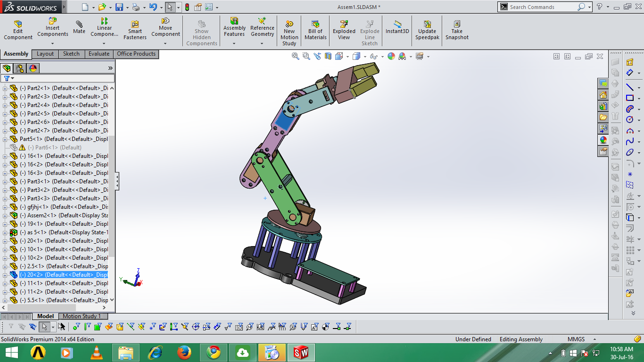Open Reference Geometry dropdown arrow
The width and height of the screenshot is (644, 362).
click(262, 43)
